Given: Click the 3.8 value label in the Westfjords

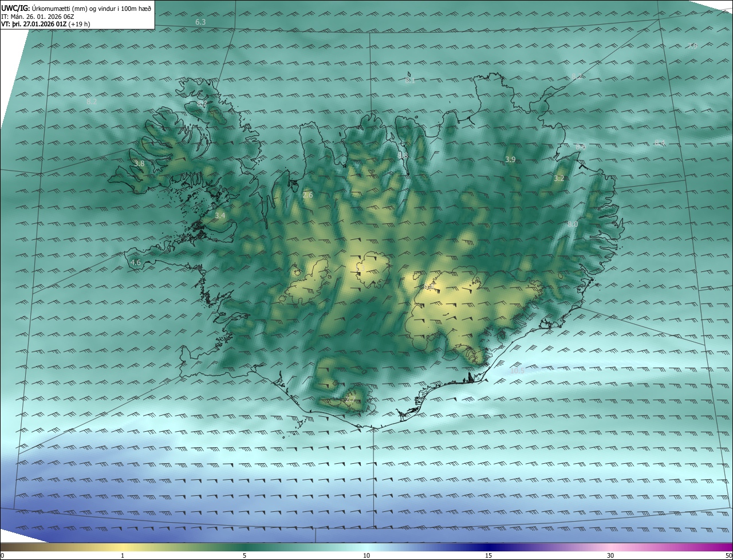Looking at the screenshot, I should (139, 164).
